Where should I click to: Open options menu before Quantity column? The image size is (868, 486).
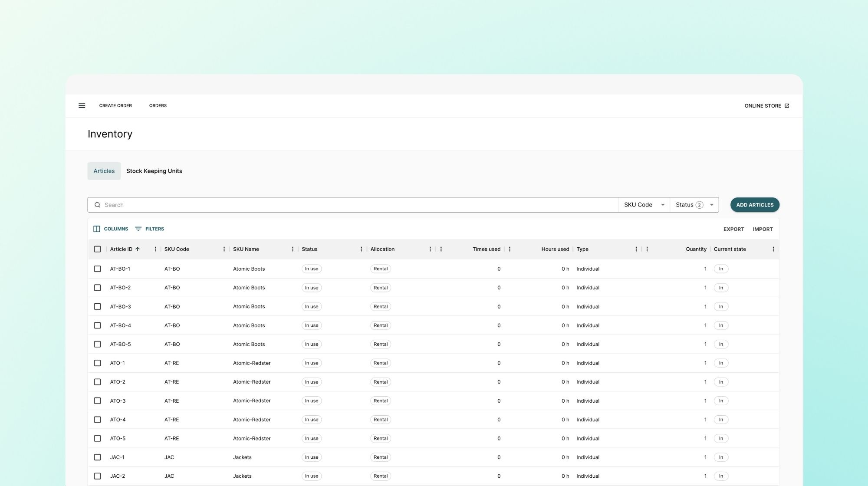(647, 249)
